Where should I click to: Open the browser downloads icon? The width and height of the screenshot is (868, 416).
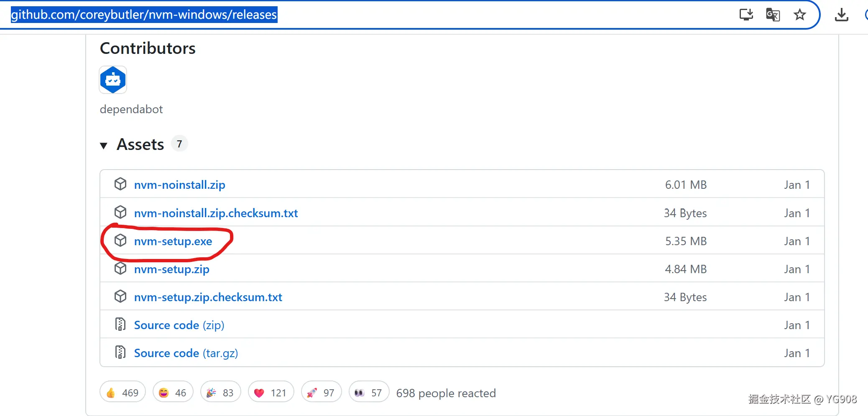[841, 15]
